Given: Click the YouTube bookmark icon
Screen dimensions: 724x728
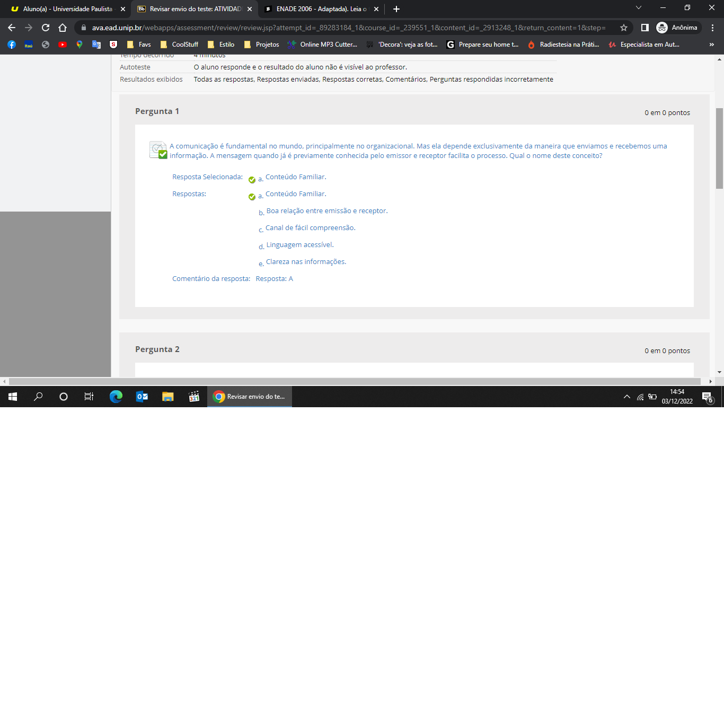Looking at the screenshot, I should (x=63, y=45).
